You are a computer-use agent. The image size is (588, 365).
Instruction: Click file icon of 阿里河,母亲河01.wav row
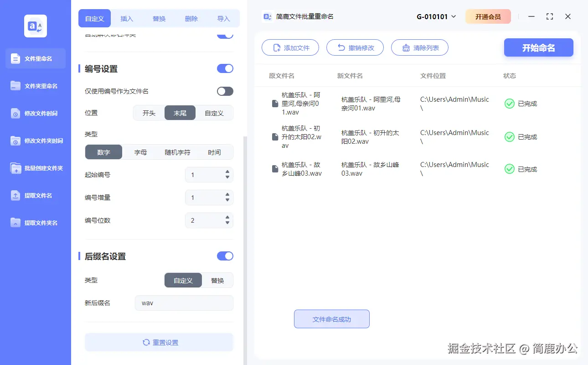[x=275, y=104]
